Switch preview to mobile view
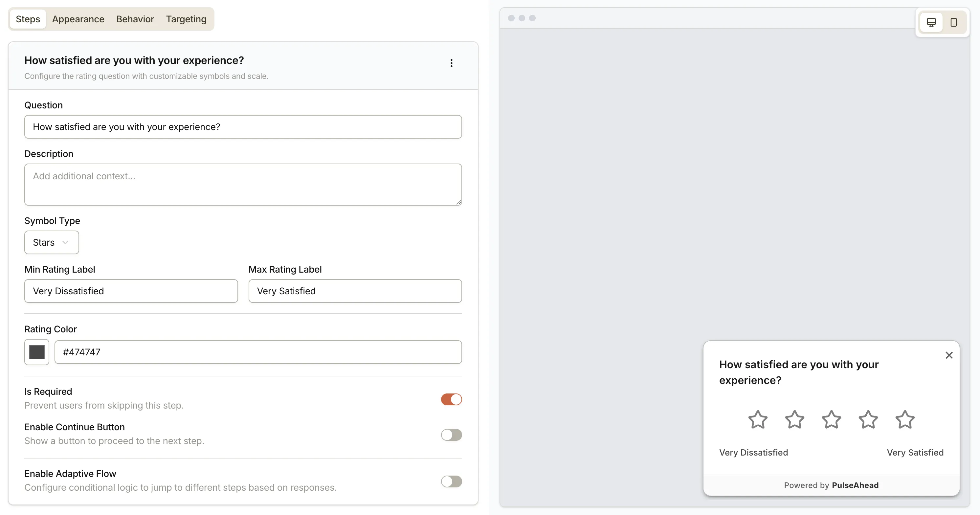 point(953,22)
